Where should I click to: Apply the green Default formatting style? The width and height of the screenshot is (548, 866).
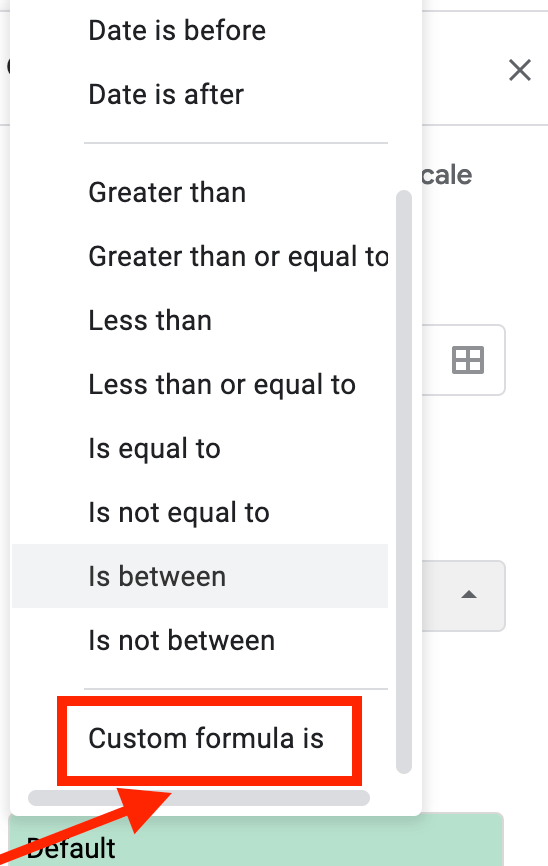click(x=256, y=839)
